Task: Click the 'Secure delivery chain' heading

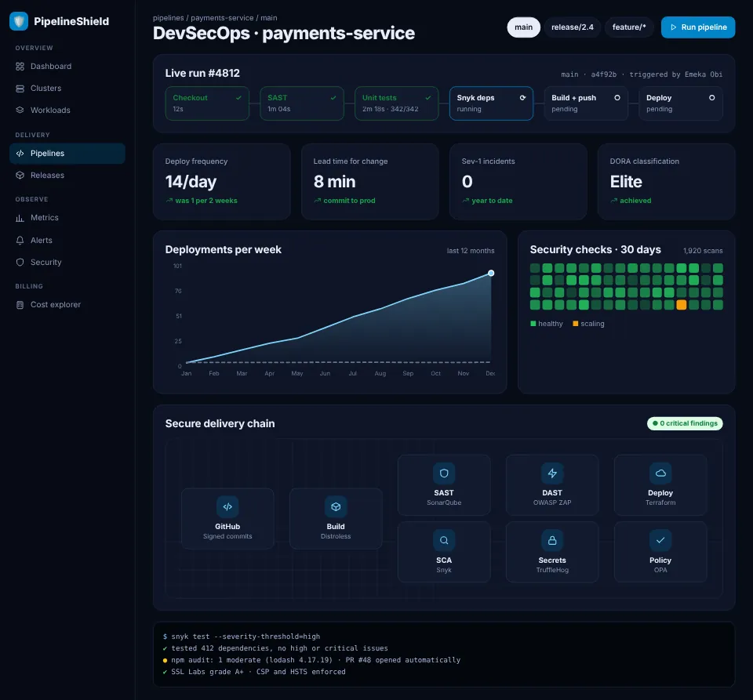Action: pyautogui.click(x=220, y=423)
